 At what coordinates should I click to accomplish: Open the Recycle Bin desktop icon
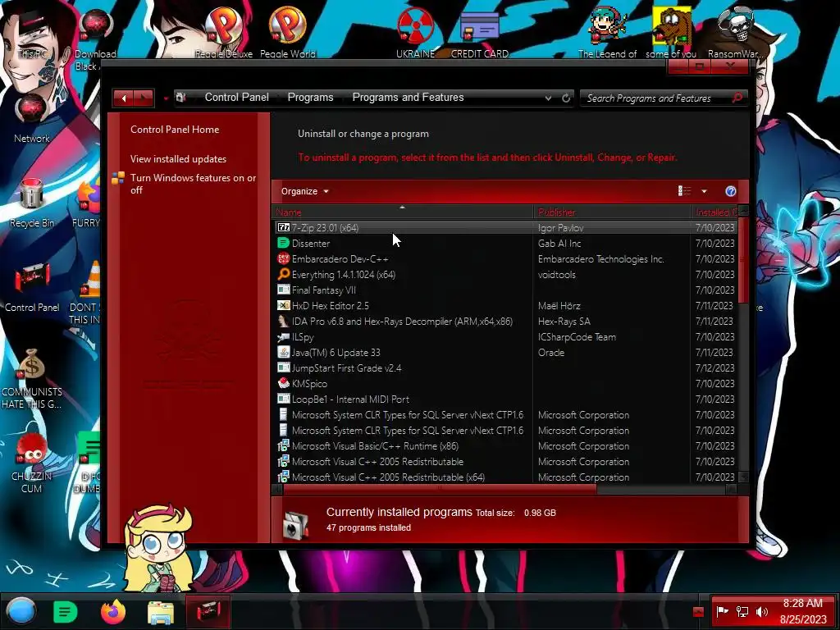click(x=32, y=203)
